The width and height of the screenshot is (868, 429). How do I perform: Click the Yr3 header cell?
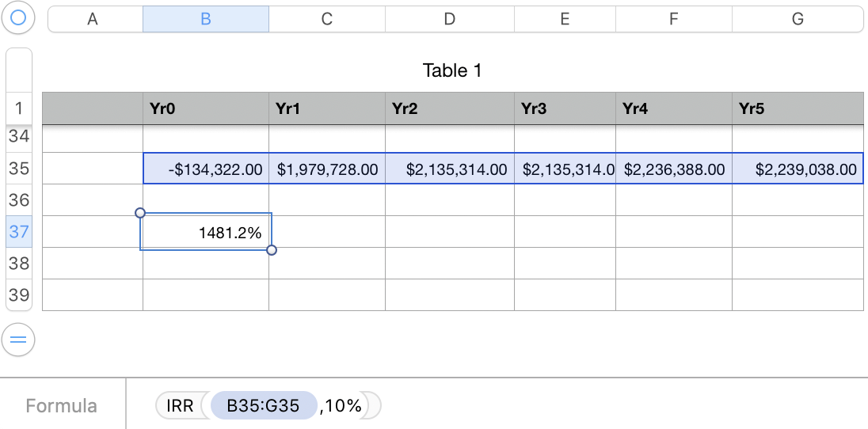click(x=565, y=108)
